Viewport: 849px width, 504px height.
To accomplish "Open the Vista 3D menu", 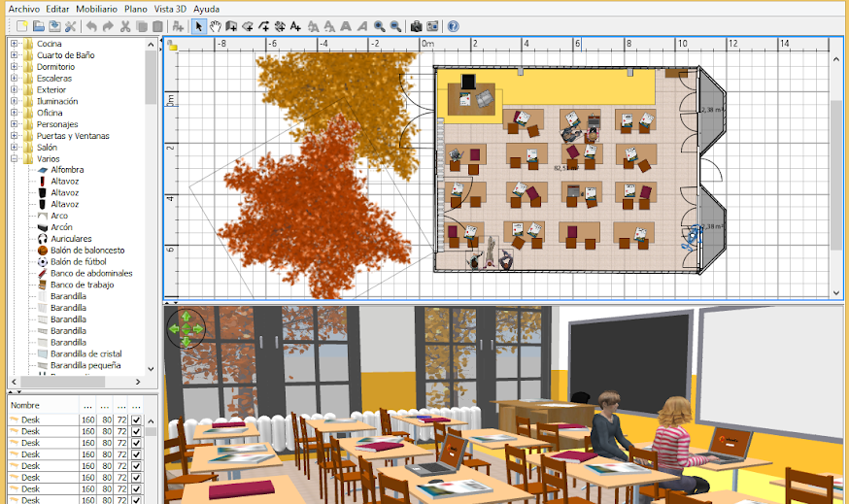I will pyautogui.click(x=169, y=8).
